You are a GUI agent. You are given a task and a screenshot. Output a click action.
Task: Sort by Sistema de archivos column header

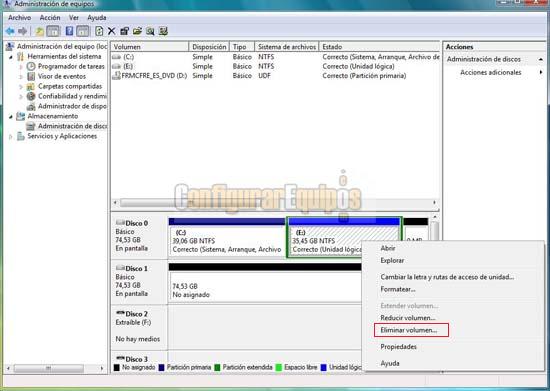pyautogui.click(x=287, y=47)
